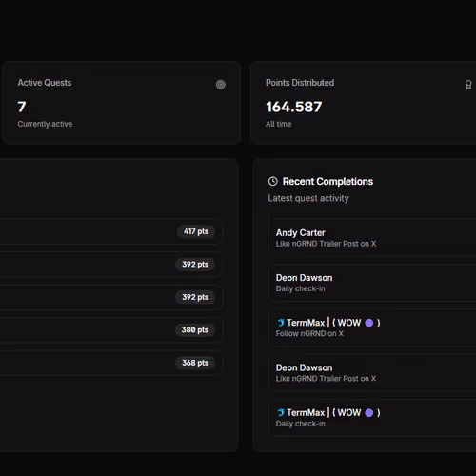Click the clock icon beside Recent Completions
This screenshot has width=476, height=476.
[x=272, y=181]
